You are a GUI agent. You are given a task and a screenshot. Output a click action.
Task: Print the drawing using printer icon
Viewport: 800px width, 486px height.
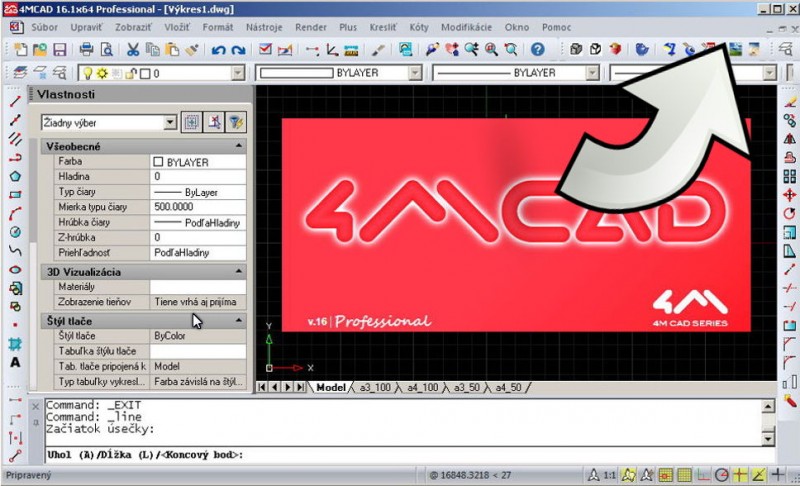[x=87, y=49]
